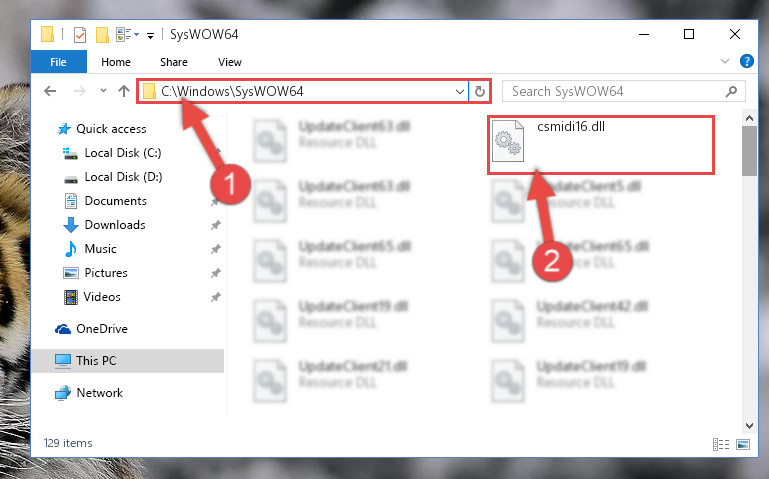
Task: Open the Customize Quick Access Toolbar dropdown
Action: click(x=150, y=35)
